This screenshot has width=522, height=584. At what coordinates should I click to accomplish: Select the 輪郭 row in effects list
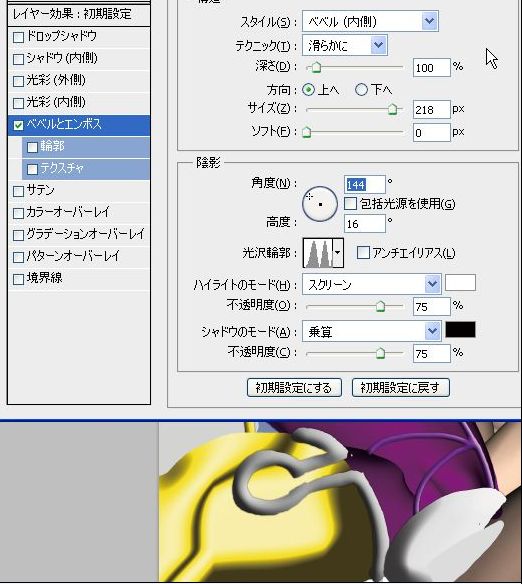86,147
